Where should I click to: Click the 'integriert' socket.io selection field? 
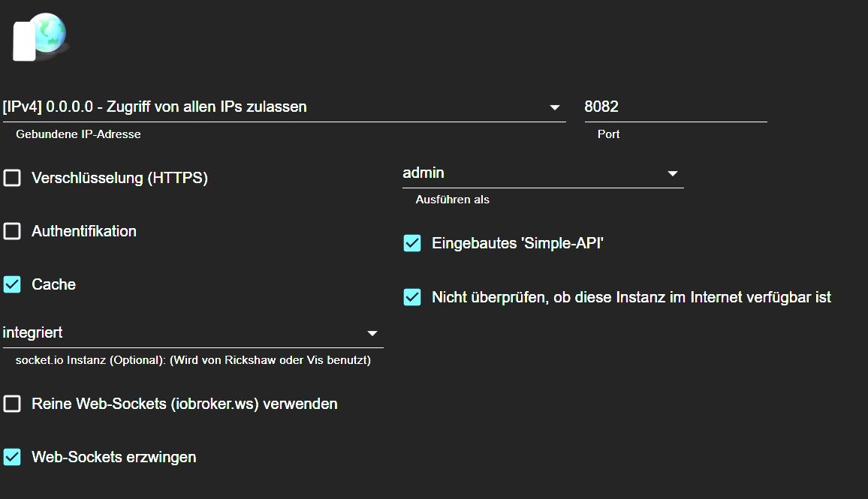[x=180, y=332]
